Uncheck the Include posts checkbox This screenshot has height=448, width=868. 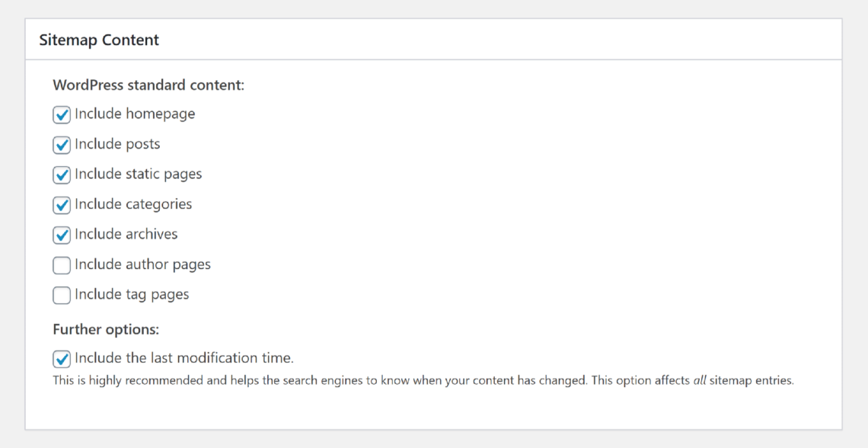62,145
